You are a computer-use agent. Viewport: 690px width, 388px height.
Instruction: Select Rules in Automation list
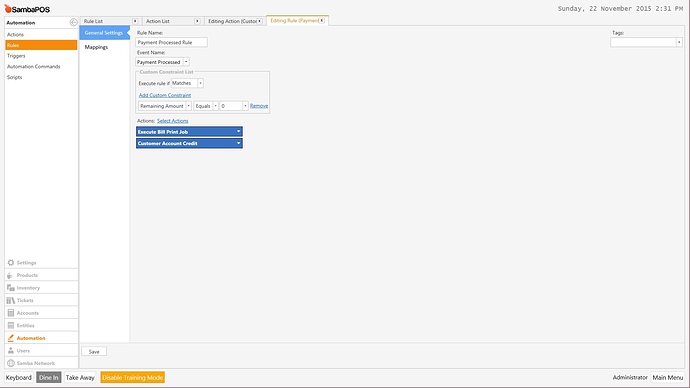coord(41,45)
